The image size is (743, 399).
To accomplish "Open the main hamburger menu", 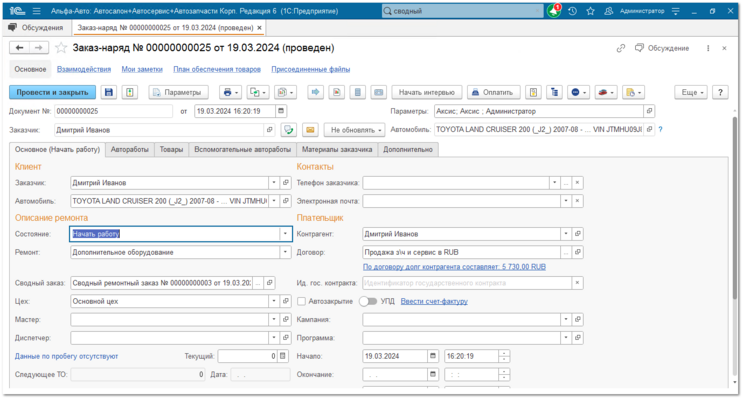I will click(x=36, y=11).
